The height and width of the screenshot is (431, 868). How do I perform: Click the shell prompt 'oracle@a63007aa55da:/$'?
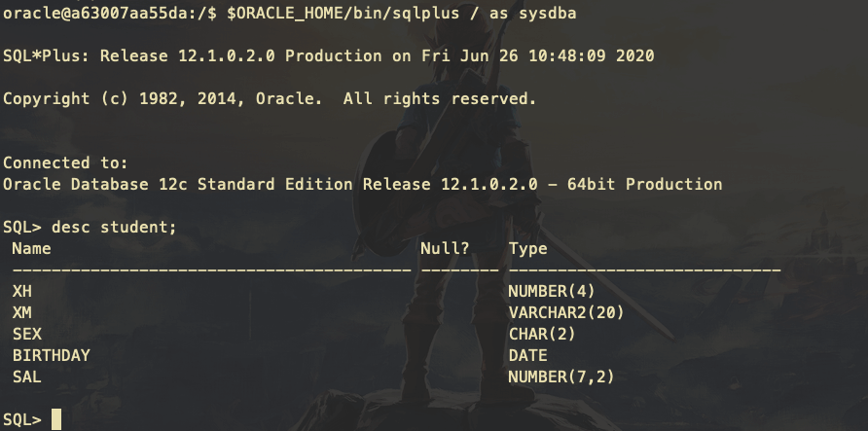coord(110,14)
